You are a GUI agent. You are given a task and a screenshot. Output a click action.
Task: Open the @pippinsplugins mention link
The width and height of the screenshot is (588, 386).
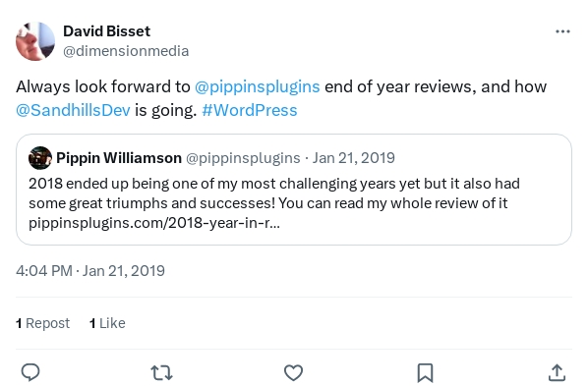(x=258, y=87)
